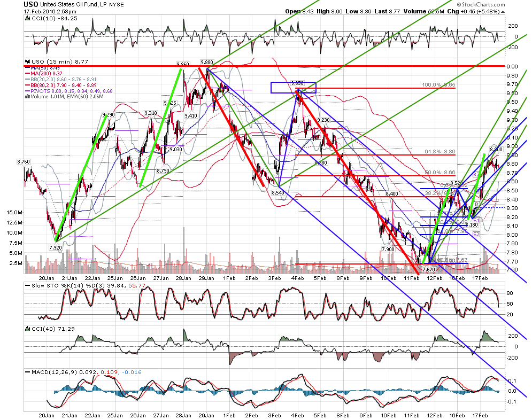This screenshot has height=420, width=532.
Task: Click the 7.920 low price callout
Action: 56,248
